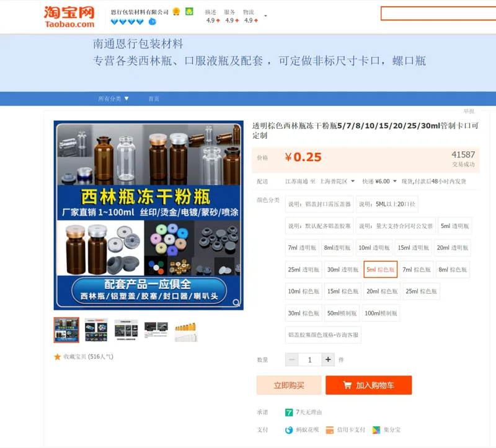Click the 41587 交易成功 sales count

pyautogui.click(x=463, y=159)
